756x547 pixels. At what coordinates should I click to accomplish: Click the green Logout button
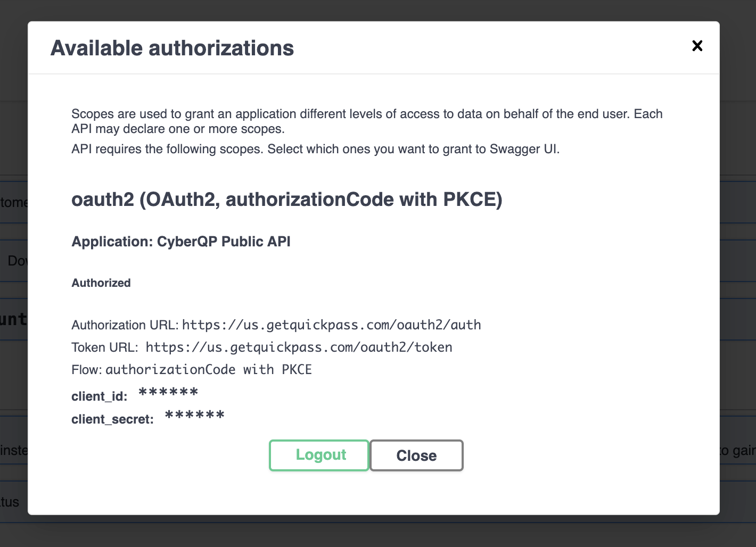[319, 455]
